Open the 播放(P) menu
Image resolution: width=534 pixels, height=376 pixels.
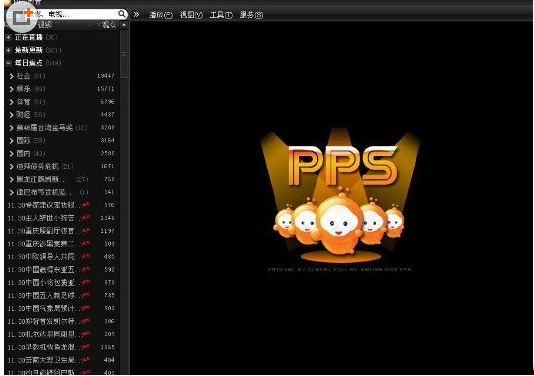161,15
